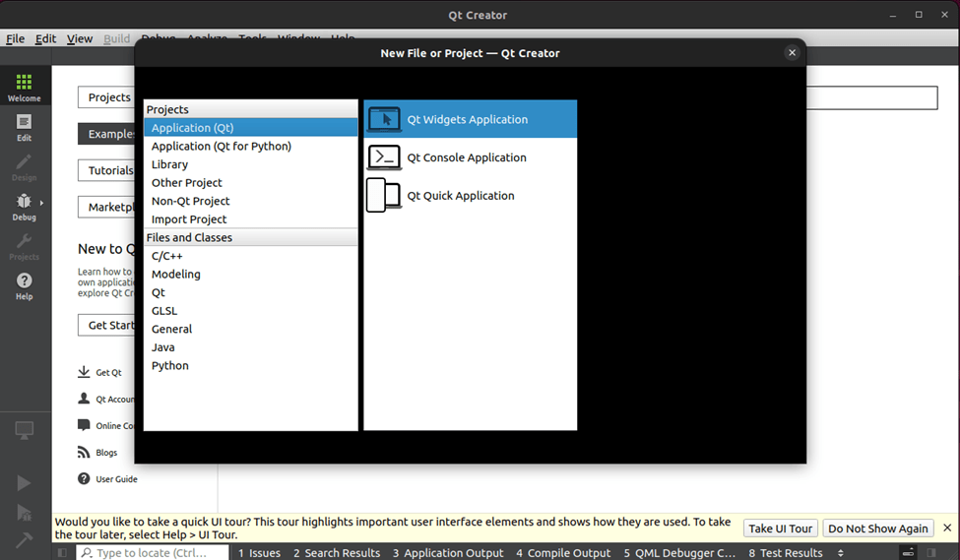960x560 pixels.
Task: Click the Type to locate search field
Action: 153,553
